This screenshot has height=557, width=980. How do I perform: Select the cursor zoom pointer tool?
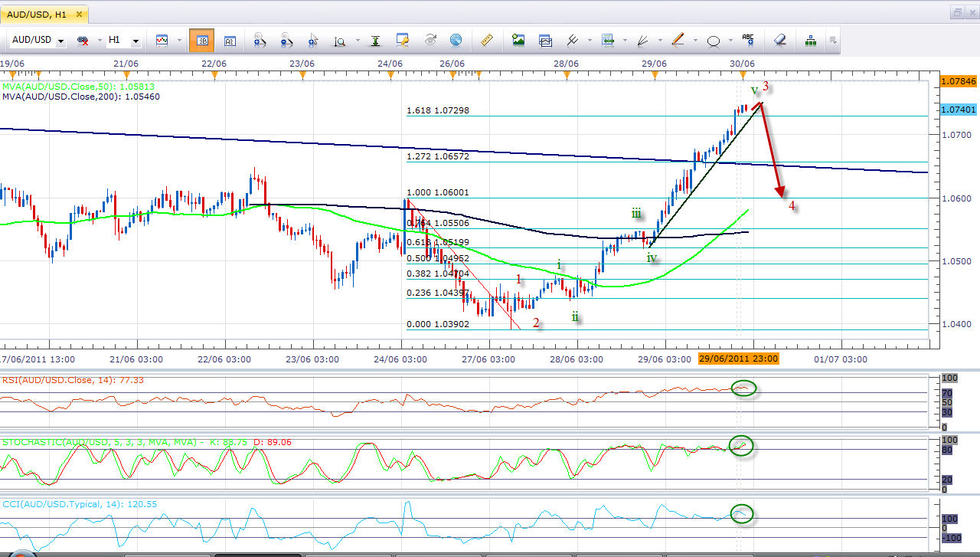coord(313,40)
